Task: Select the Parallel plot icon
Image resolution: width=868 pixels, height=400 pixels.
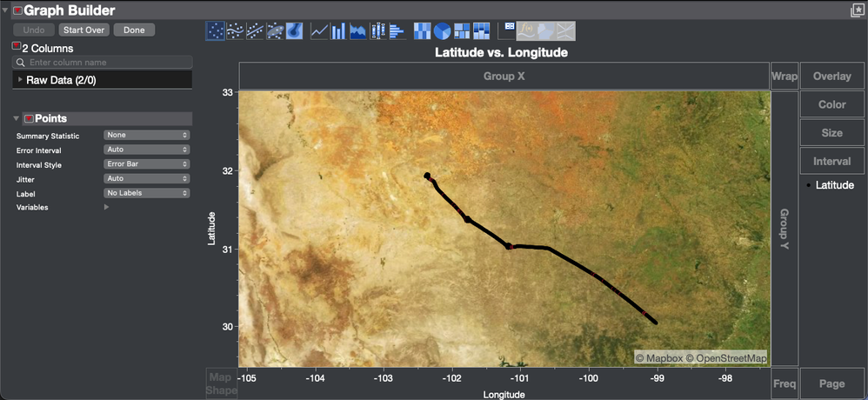Action: [x=565, y=31]
